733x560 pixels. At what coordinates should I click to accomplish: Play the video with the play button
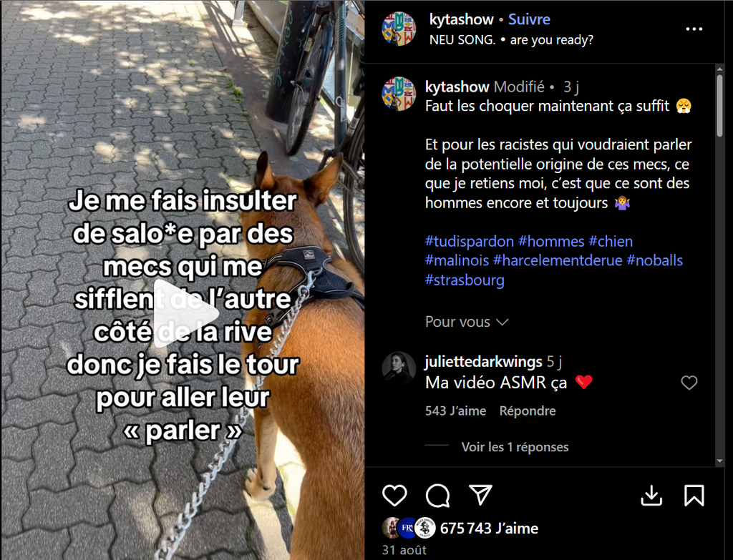tap(185, 314)
